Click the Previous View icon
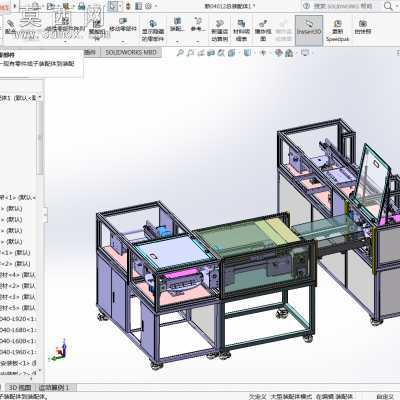Image resolution: width=400 pixels, height=400 pixels. tap(201, 53)
